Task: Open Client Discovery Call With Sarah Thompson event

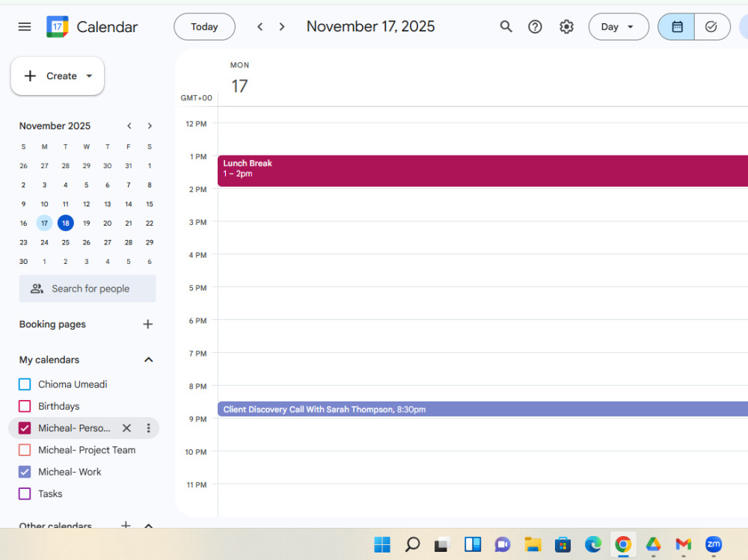Action: pyautogui.click(x=482, y=409)
